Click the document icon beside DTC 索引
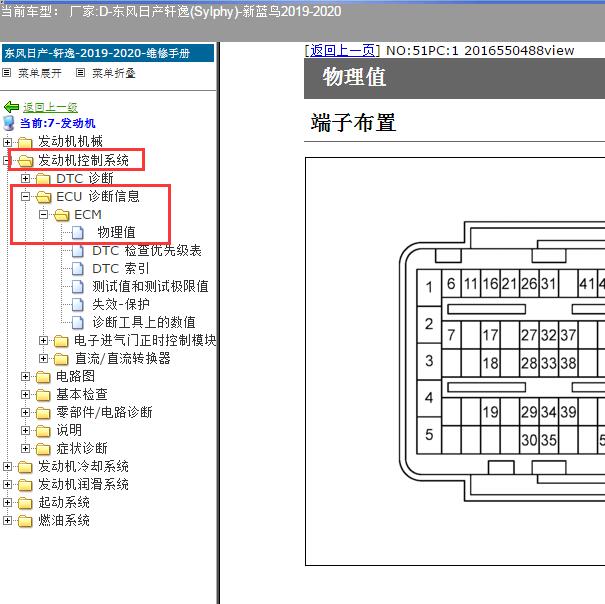605x604 pixels. pyautogui.click(x=78, y=269)
